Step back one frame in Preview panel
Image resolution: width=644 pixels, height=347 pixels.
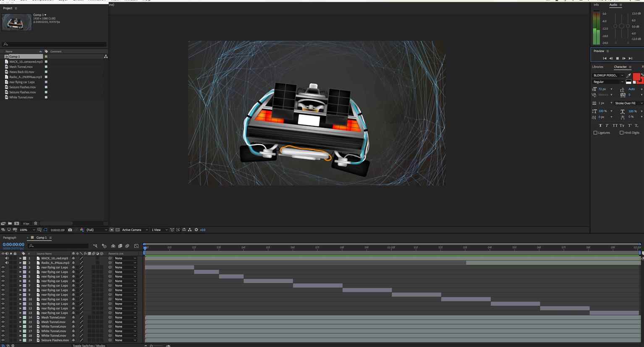click(x=611, y=58)
